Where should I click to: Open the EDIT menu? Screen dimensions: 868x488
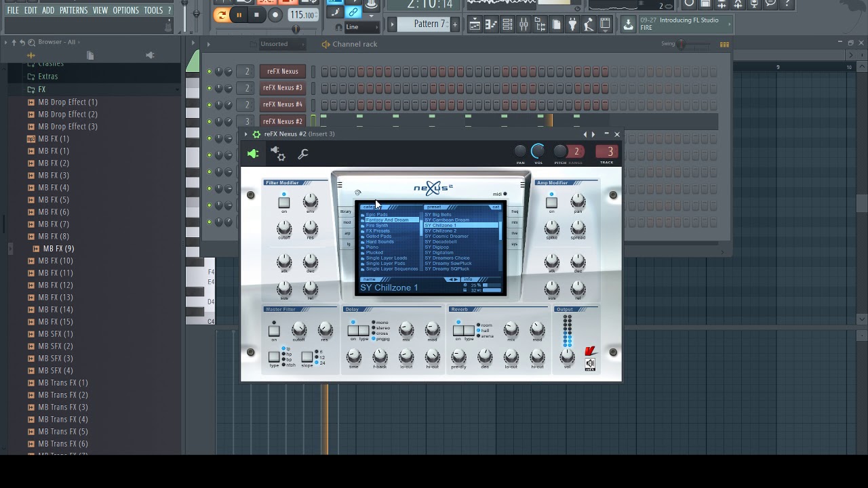pyautogui.click(x=31, y=10)
